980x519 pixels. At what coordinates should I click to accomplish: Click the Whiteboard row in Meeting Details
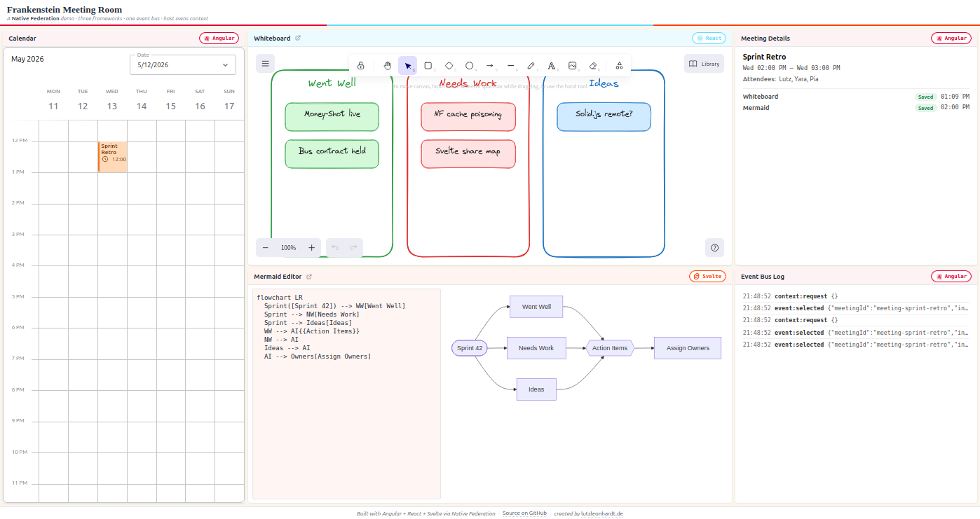[x=856, y=97]
